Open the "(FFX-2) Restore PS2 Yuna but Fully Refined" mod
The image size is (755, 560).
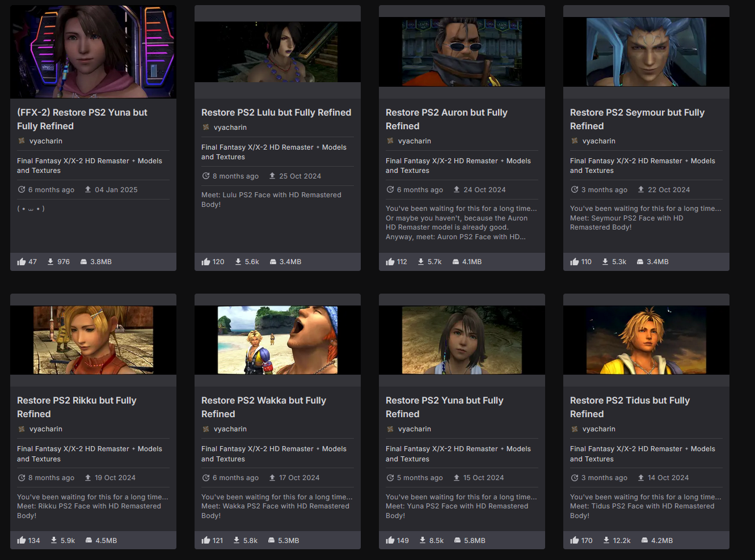click(x=82, y=120)
